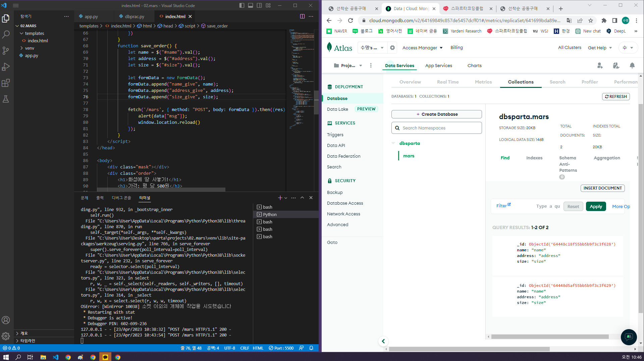Invite a user to the Atlas project
Image resolution: width=644 pixels, height=361 pixels.
[600, 66]
